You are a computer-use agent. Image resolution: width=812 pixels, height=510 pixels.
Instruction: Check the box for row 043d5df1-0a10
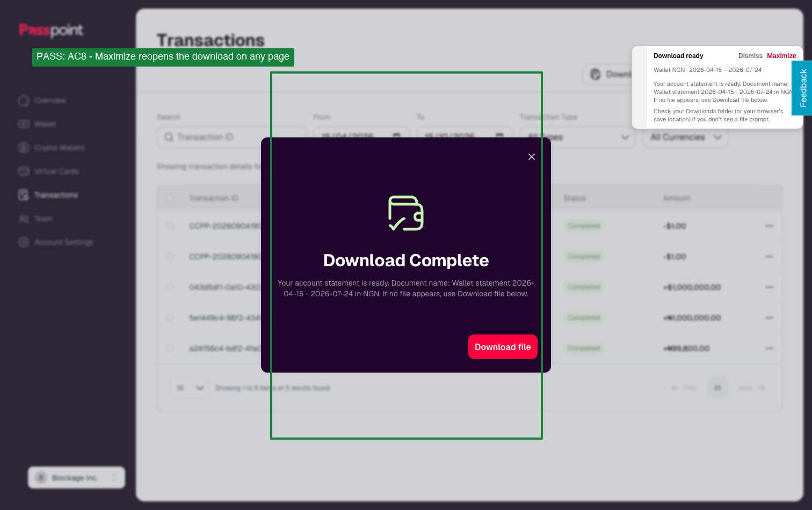pyautogui.click(x=170, y=287)
